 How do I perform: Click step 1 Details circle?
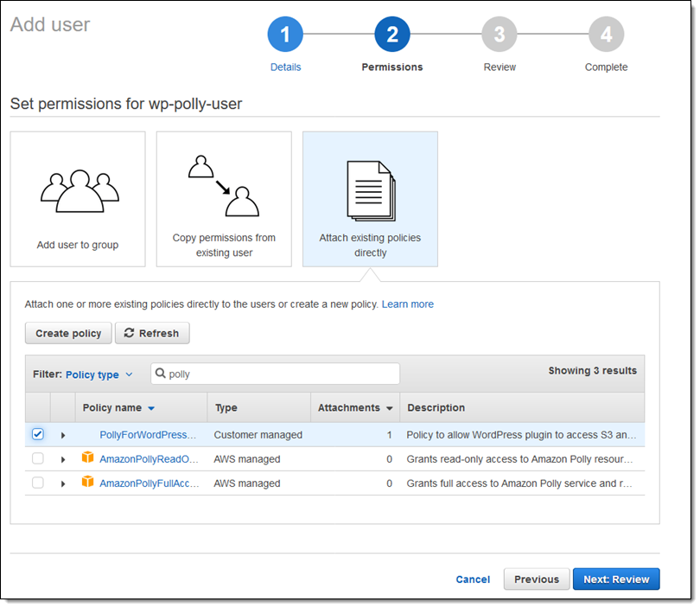285,35
